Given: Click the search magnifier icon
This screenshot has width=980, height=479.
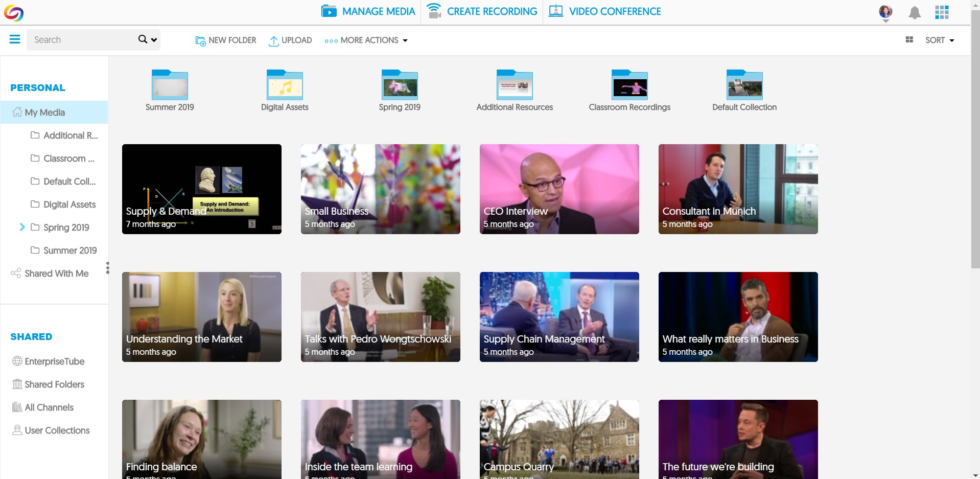Looking at the screenshot, I should point(143,39).
